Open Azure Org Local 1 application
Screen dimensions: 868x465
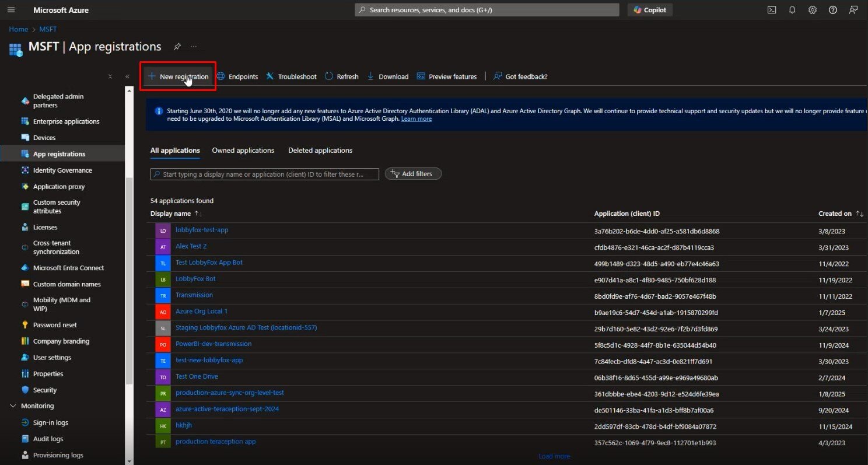click(x=202, y=312)
